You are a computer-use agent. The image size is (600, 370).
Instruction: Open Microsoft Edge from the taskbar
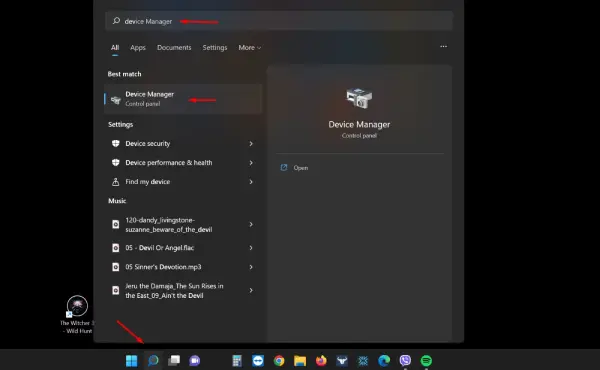[384, 360]
